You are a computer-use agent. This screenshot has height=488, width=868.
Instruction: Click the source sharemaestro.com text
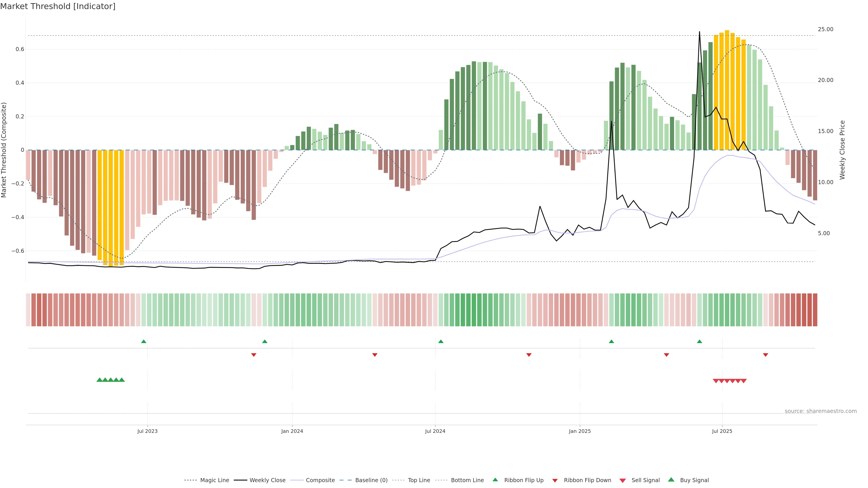click(821, 411)
